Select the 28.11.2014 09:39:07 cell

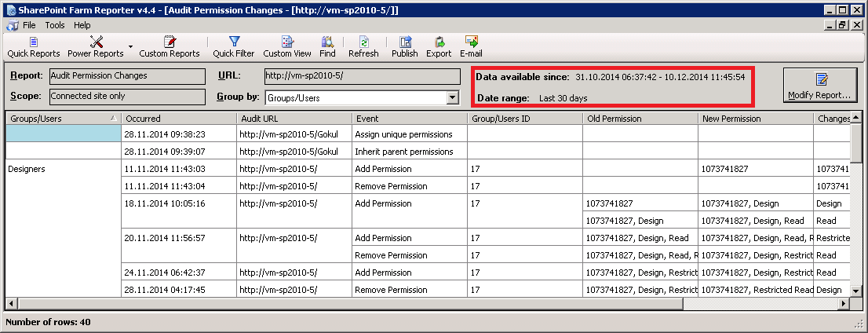(x=179, y=152)
